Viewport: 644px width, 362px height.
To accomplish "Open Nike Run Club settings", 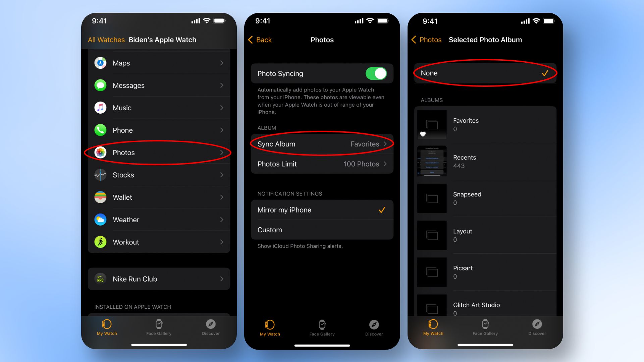I will (x=158, y=279).
